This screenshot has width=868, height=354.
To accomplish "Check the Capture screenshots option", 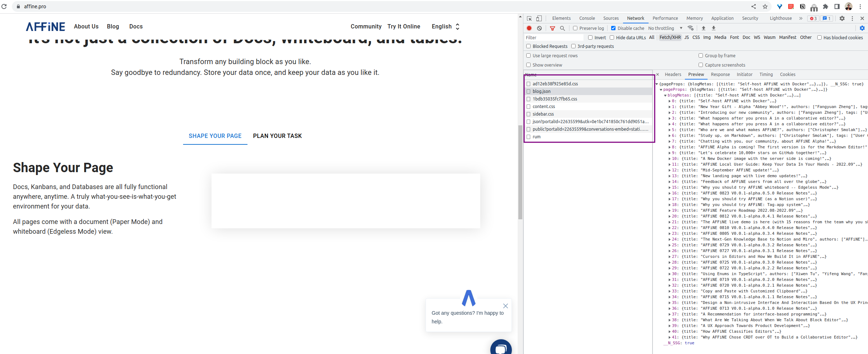I will pos(701,65).
